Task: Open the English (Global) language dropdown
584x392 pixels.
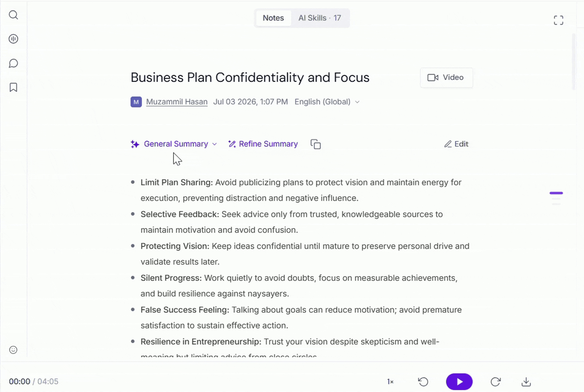Action: coord(327,102)
